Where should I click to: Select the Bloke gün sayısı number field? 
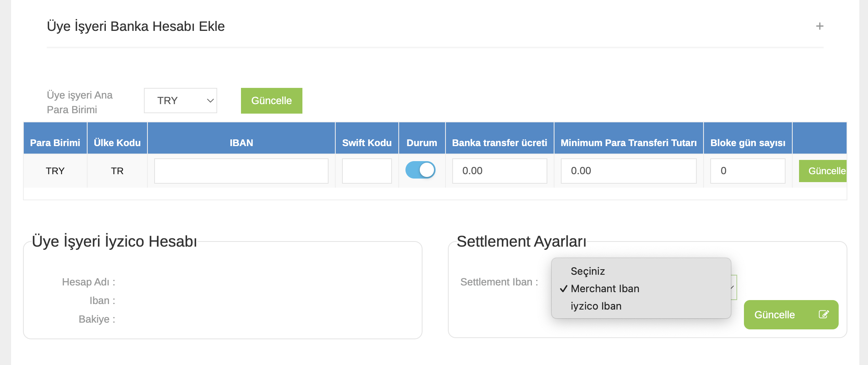(747, 171)
